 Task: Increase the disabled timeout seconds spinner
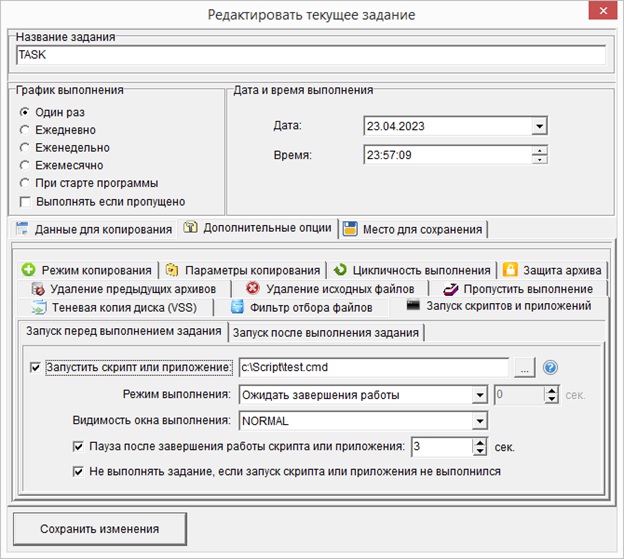552,391
